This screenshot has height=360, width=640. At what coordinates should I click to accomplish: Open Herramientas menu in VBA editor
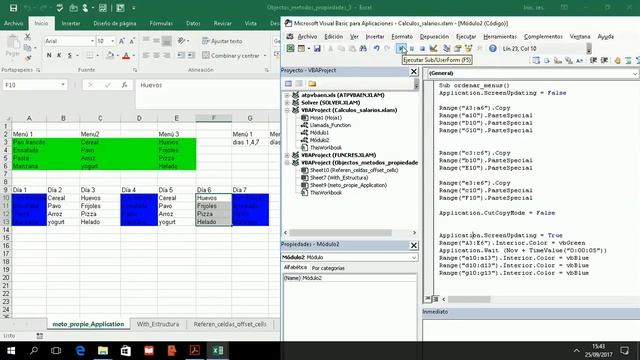click(500, 37)
